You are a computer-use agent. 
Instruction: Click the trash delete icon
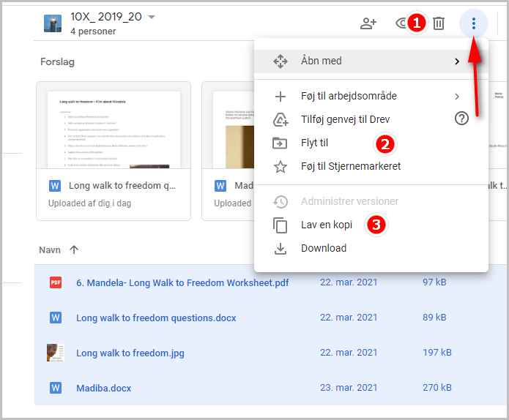(439, 23)
